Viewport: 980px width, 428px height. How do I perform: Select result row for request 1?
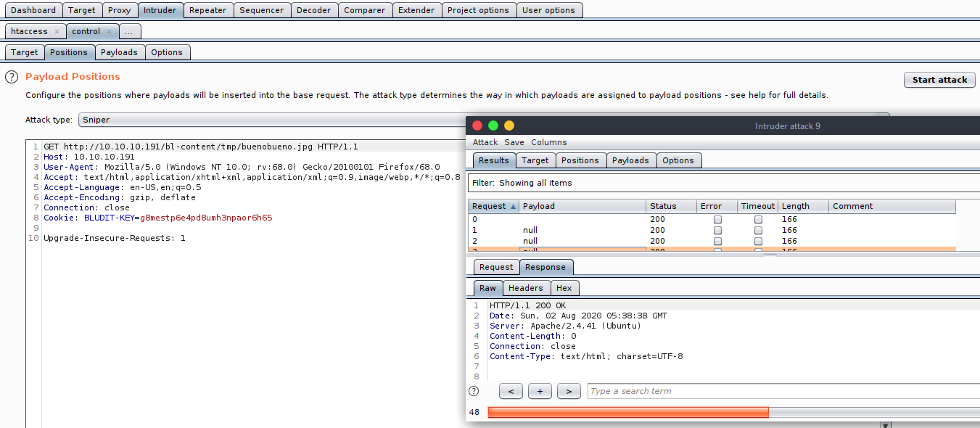coord(712,230)
